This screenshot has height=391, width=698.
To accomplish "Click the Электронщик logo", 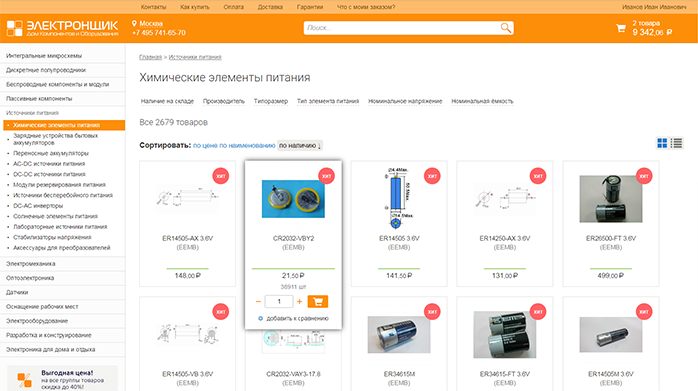I will point(62,28).
